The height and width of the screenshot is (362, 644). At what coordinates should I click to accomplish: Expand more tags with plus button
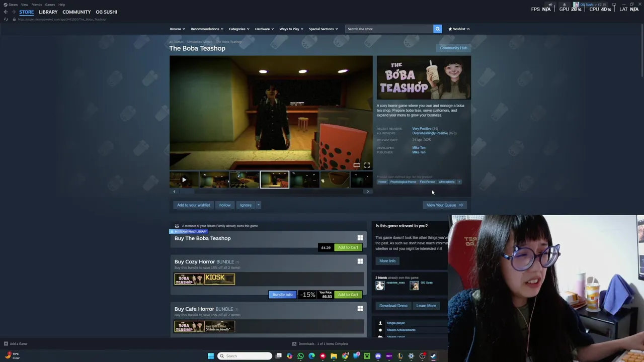459,182
